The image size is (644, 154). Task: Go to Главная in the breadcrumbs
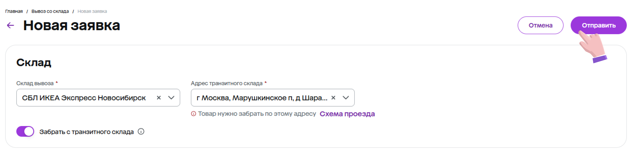[x=14, y=11]
